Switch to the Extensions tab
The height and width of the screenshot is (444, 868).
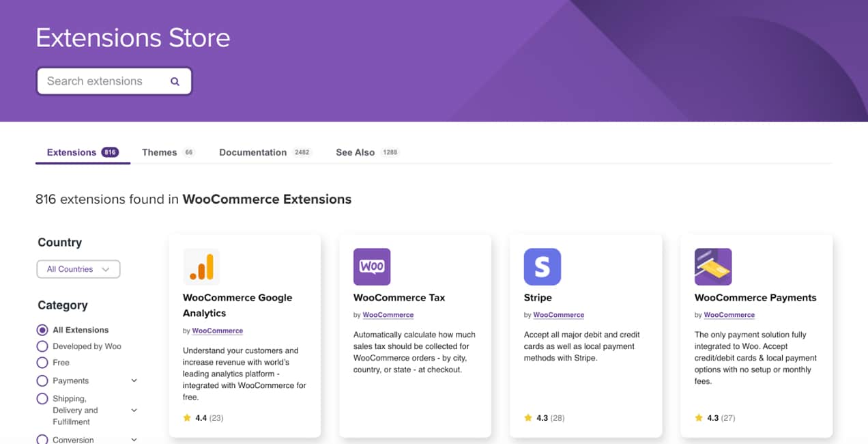click(x=83, y=152)
